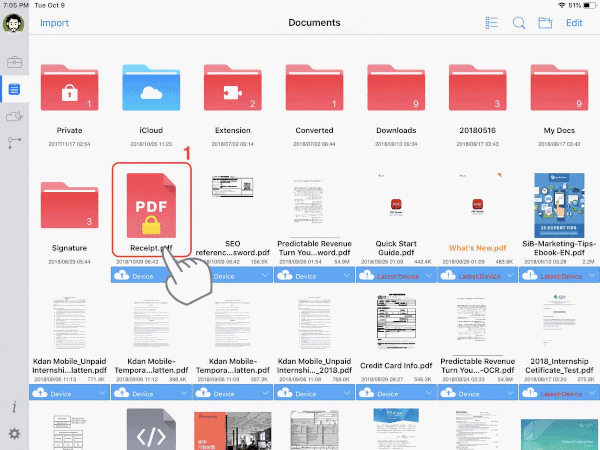Open Predictable Revenue word.pdf thumbnail
The height and width of the screenshot is (450, 600).
308,202
